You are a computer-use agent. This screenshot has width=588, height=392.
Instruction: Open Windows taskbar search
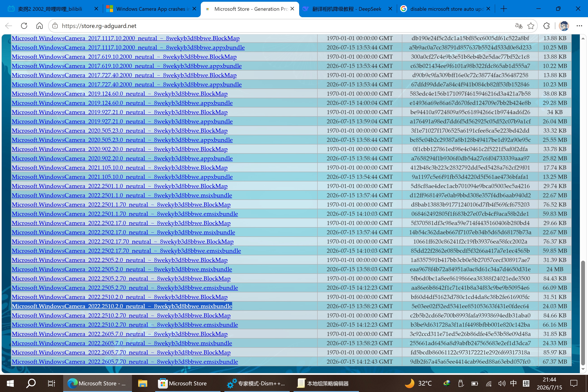(x=31, y=383)
